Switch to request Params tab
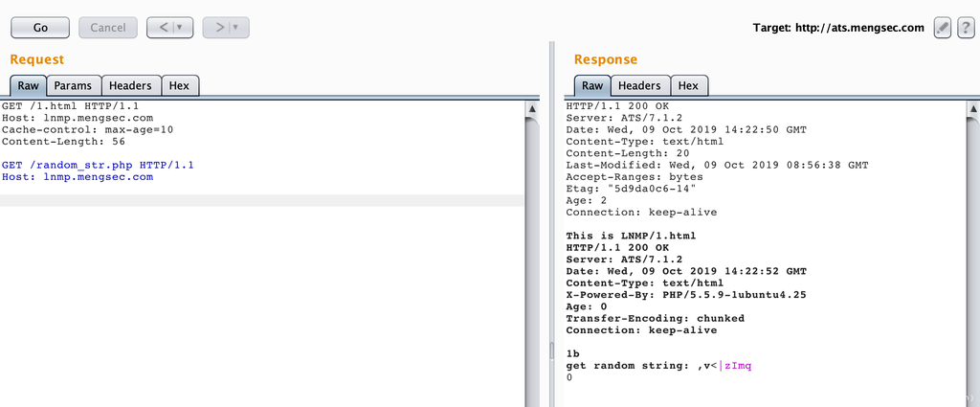The image size is (980, 407). tap(73, 86)
